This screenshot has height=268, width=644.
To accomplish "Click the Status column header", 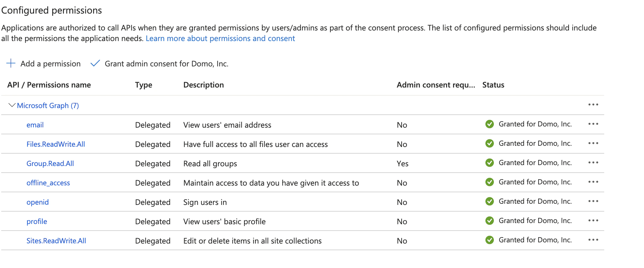I will pos(493,85).
